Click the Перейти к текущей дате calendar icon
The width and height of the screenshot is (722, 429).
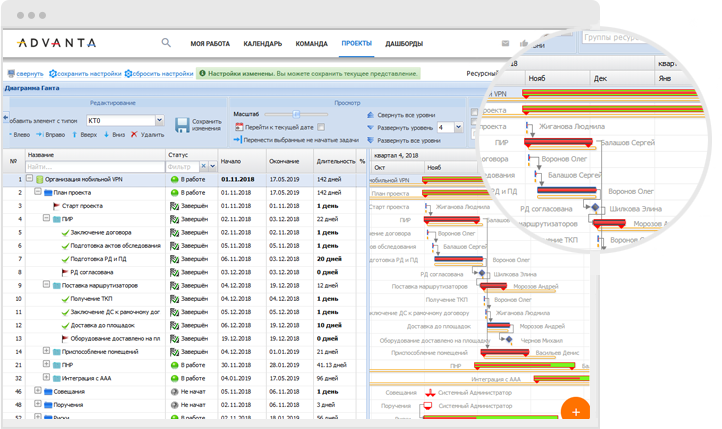[x=239, y=127]
